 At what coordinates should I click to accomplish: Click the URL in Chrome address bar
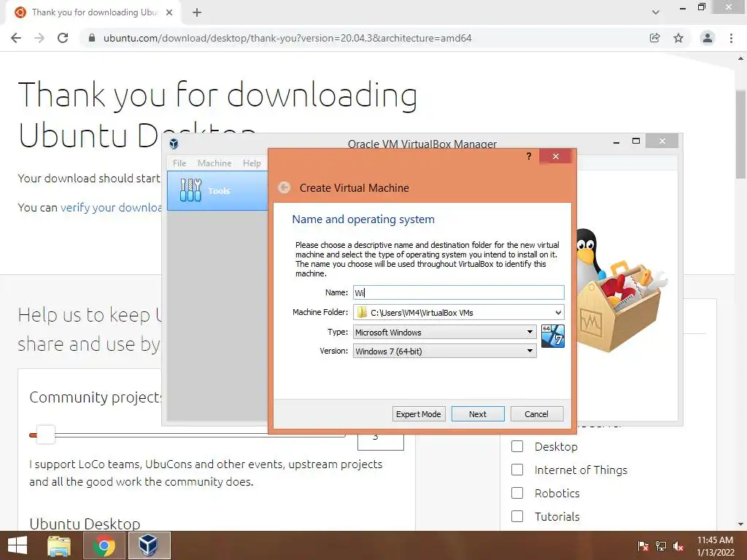287,38
